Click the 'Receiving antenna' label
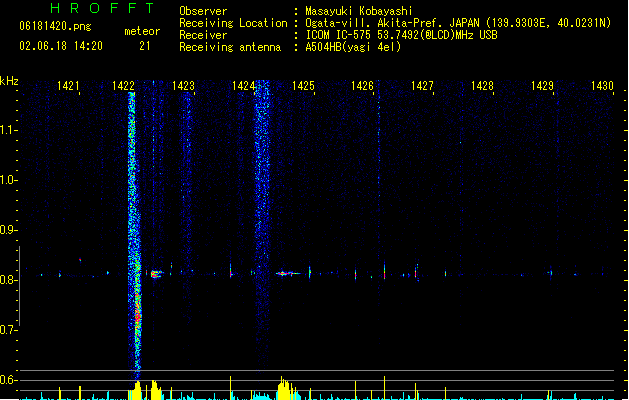 click(x=230, y=47)
